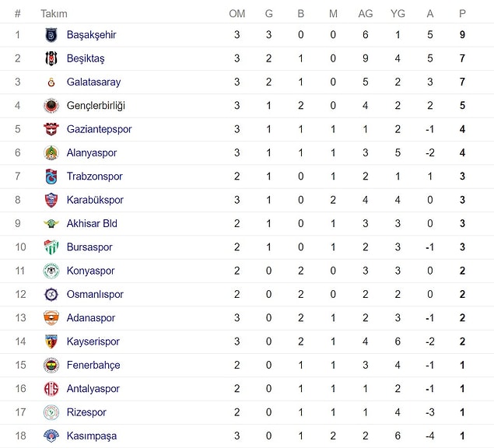Screen dimensions: 494x448
Task: Click the OM column header
Action: click(237, 14)
